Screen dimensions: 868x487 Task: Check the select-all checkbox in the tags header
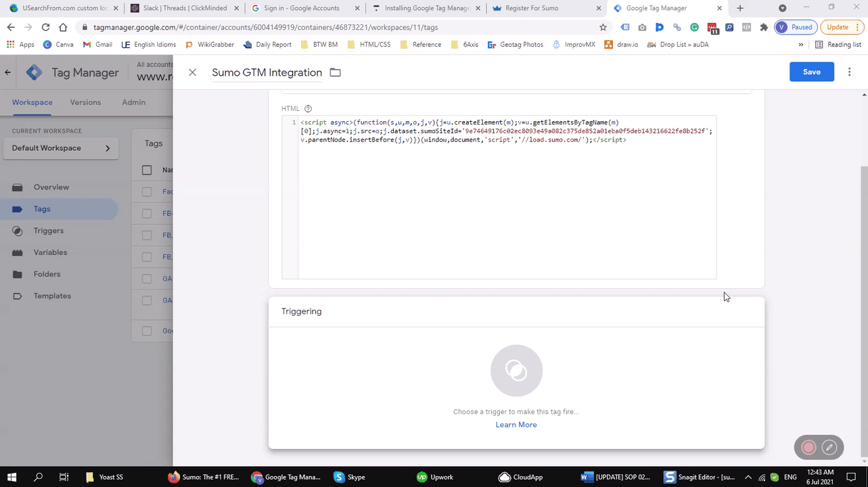coord(147,170)
